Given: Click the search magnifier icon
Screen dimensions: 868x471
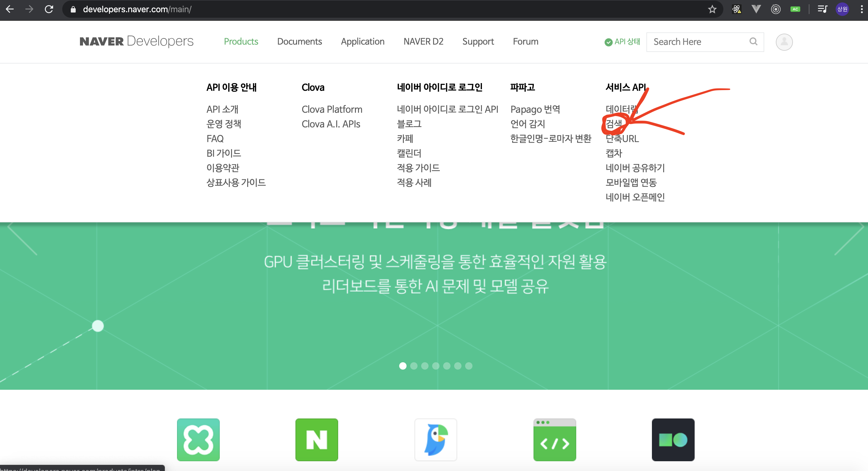Looking at the screenshot, I should point(753,42).
